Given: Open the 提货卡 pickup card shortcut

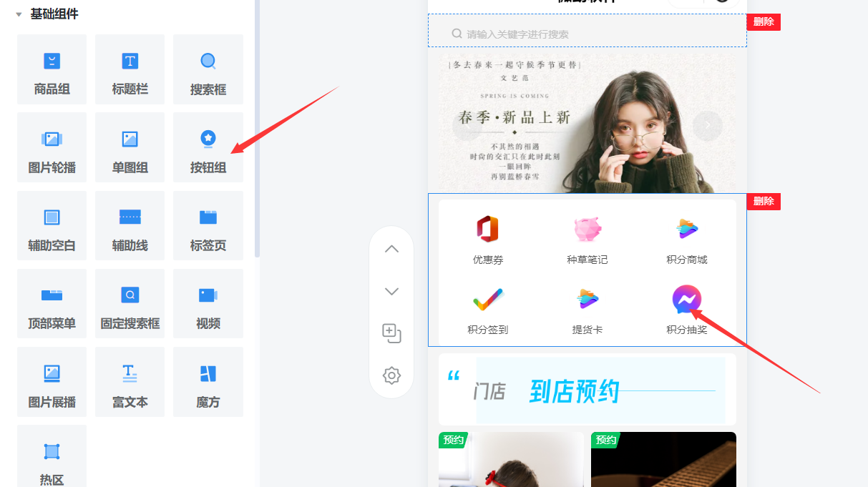Looking at the screenshot, I should click(587, 310).
